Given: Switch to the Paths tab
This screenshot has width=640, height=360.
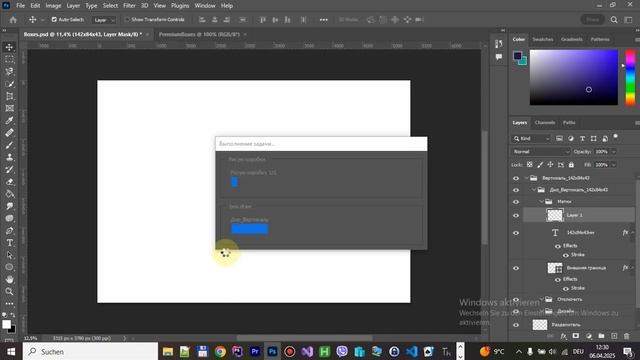Looking at the screenshot, I should click(x=569, y=122).
